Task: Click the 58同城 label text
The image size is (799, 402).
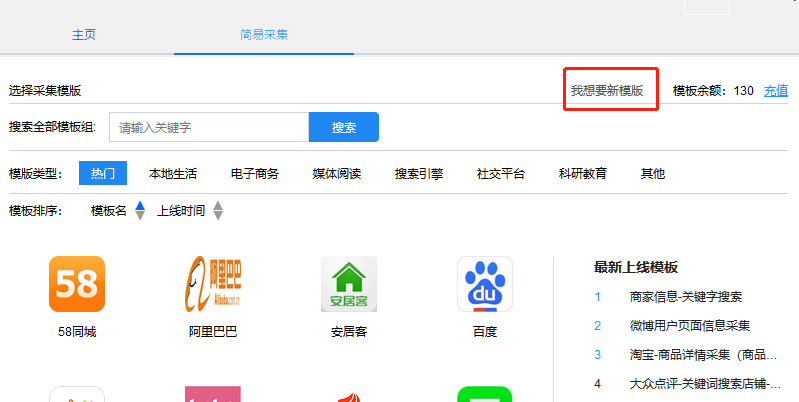Action: [x=77, y=332]
